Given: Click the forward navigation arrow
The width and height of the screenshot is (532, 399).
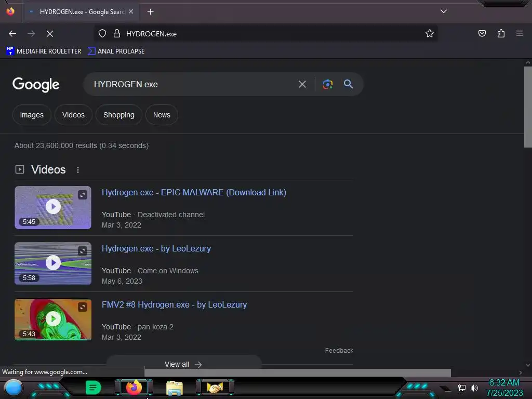Looking at the screenshot, I should click(31, 34).
